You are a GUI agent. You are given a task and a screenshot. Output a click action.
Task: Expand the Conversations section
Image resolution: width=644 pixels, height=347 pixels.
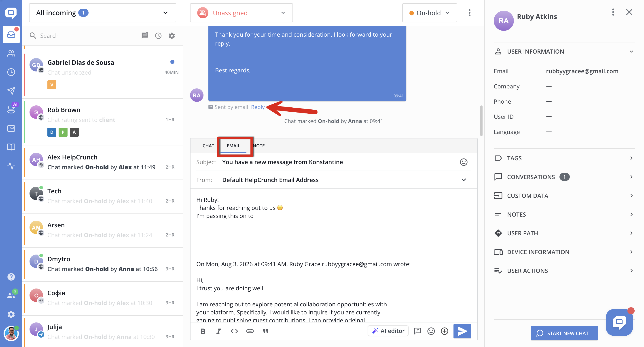coord(564,177)
